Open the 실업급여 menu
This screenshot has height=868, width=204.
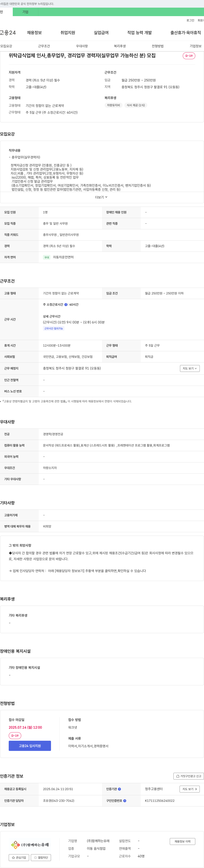[101, 33]
